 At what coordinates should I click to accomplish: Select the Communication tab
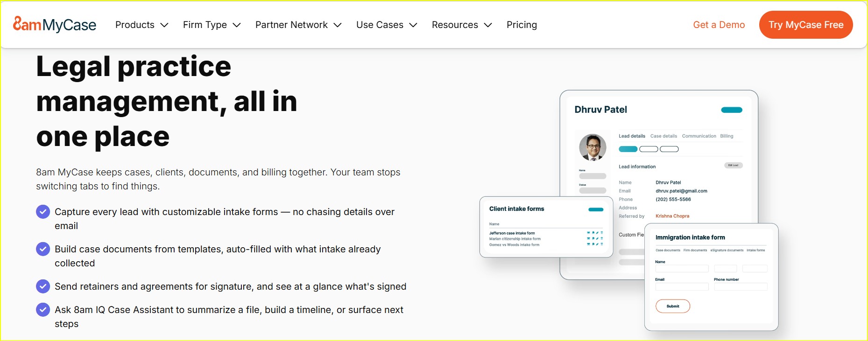coord(699,136)
